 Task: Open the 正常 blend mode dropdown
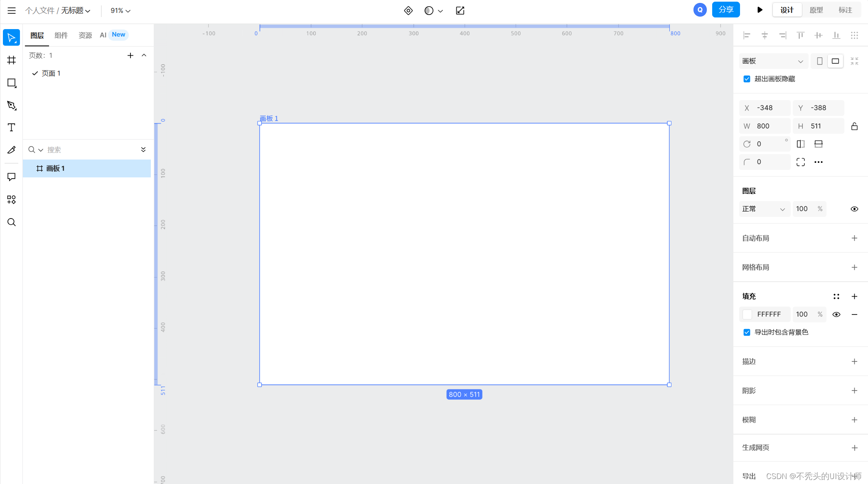(x=764, y=209)
